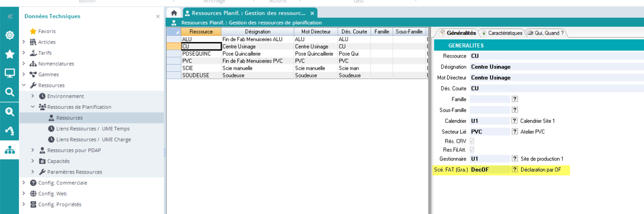
Task: Expand the Articles tree node
Action: pos(24,42)
